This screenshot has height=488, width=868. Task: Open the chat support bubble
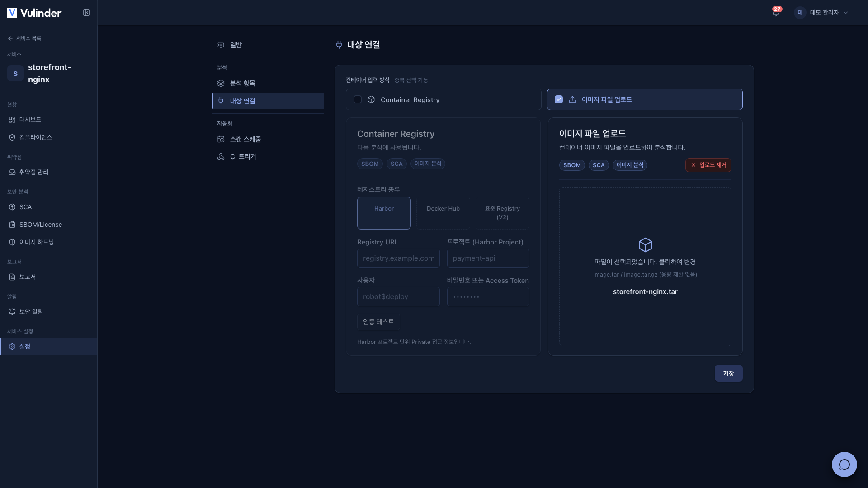point(844,464)
